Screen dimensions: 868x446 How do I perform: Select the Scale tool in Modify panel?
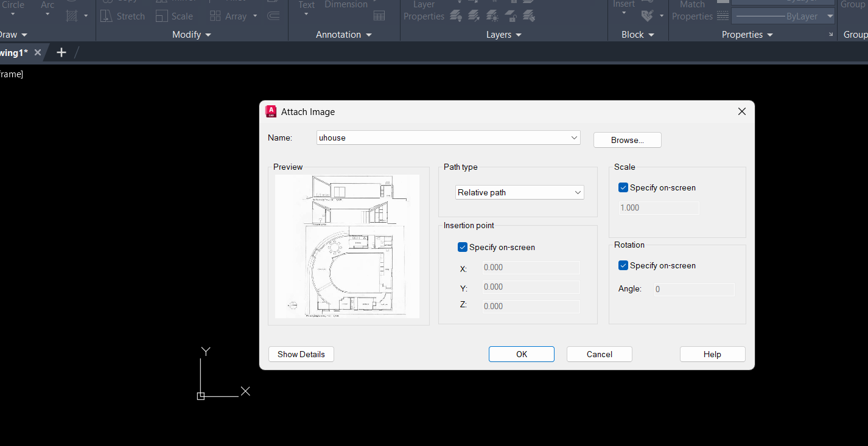point(162,16)
